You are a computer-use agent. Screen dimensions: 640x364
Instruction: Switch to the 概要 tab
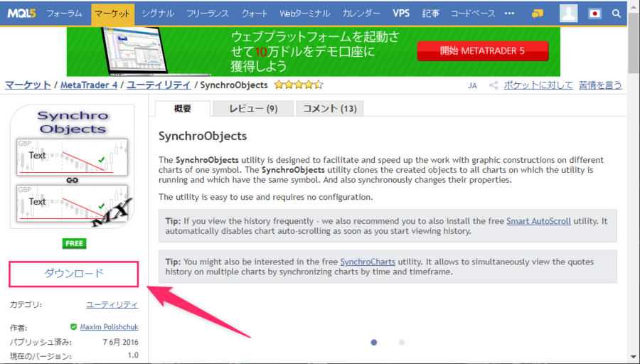click(183, 109)
